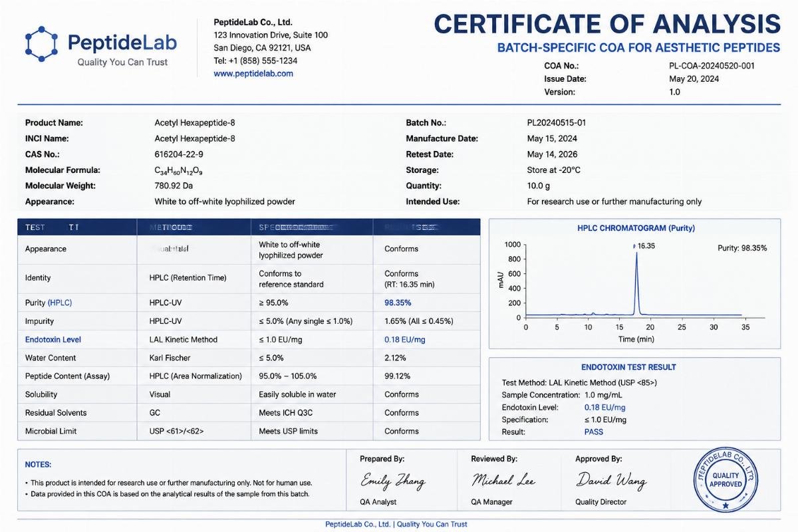Click the HPLC Chromatogram (Purity) heading
The image size is (798, 532).
[636, 228]
